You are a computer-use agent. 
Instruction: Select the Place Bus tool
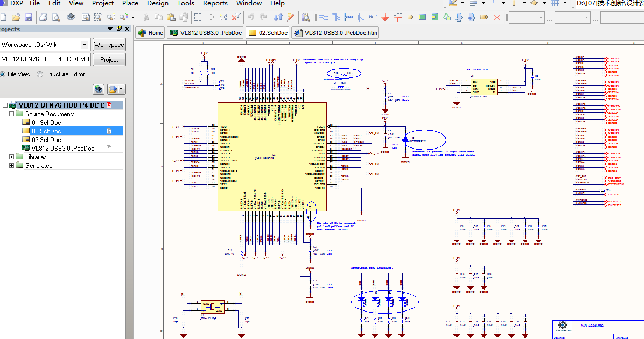pos(336,17)
